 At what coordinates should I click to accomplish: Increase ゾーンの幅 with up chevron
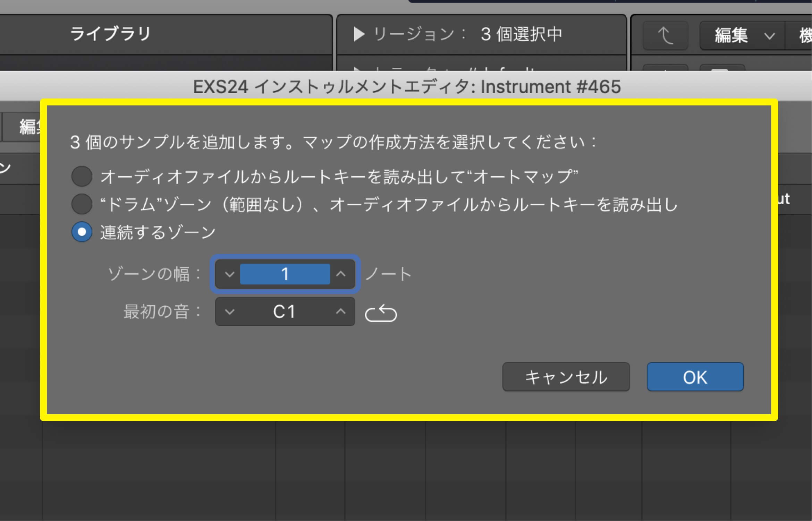click(x=341, y=274)
